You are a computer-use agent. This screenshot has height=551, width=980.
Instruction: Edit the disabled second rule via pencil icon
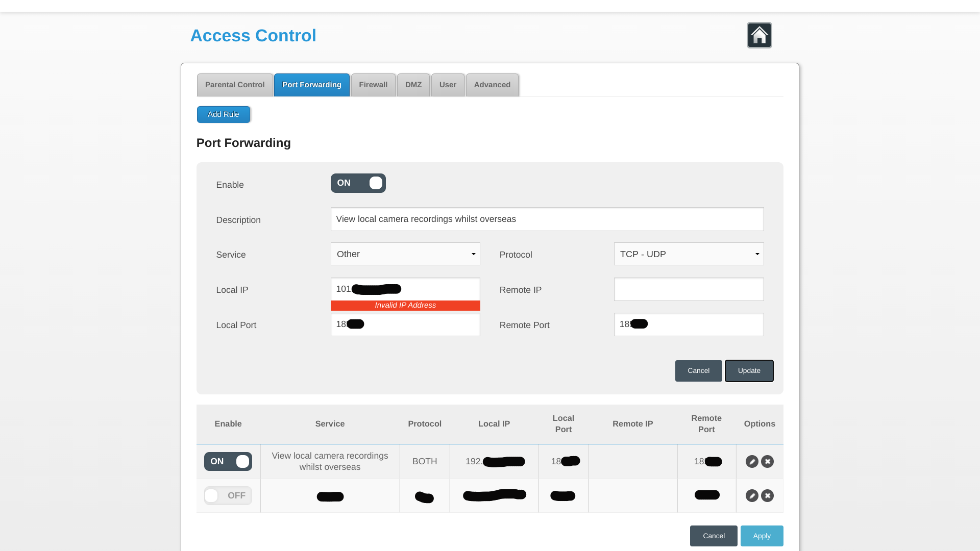tap(752, 496)
